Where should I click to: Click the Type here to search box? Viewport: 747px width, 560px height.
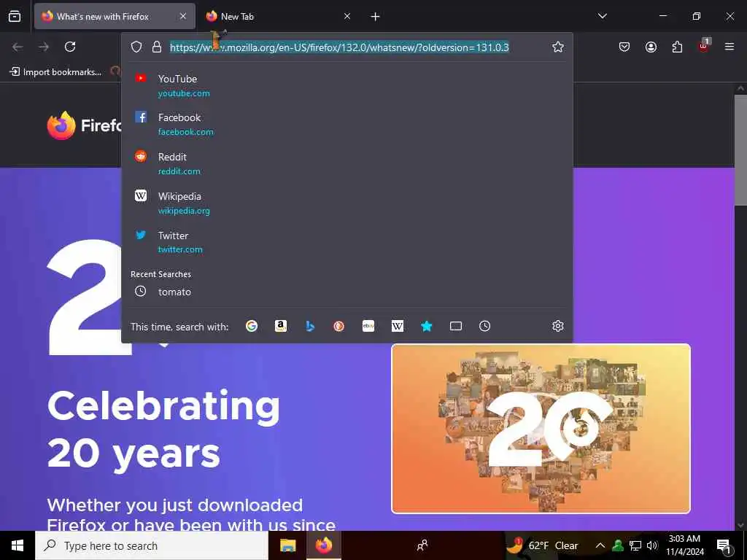tap(152, 545)
